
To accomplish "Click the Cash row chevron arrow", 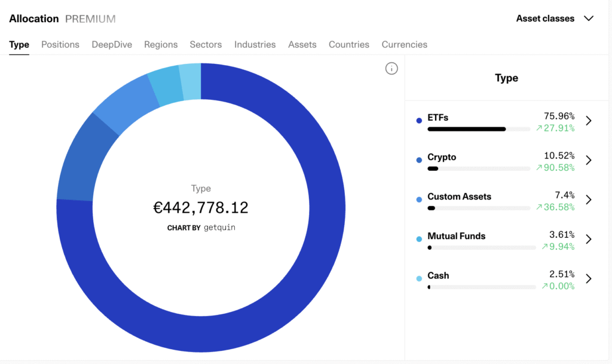I will pyautogui.click(x=589, y=279).
